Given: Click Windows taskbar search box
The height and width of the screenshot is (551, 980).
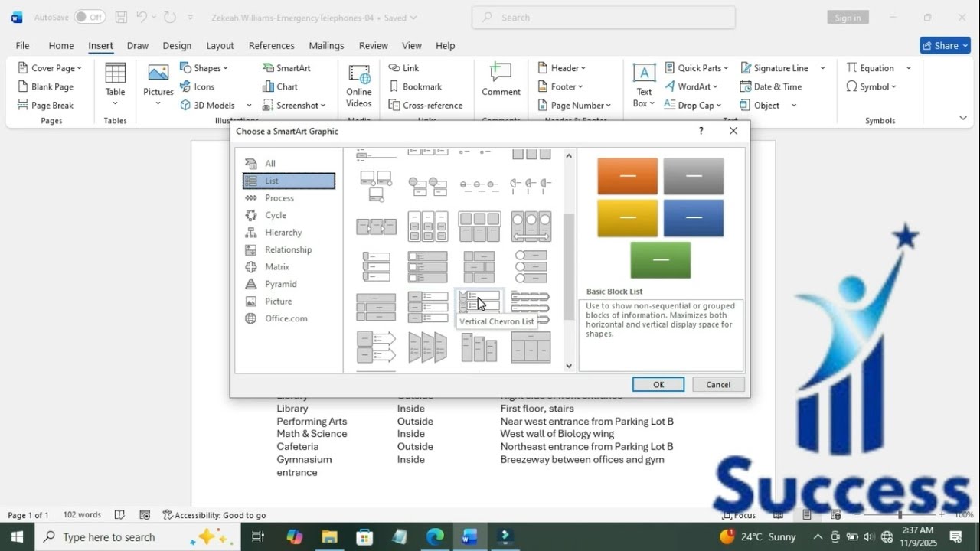Looking at the screenshot, I should [136, 536].
